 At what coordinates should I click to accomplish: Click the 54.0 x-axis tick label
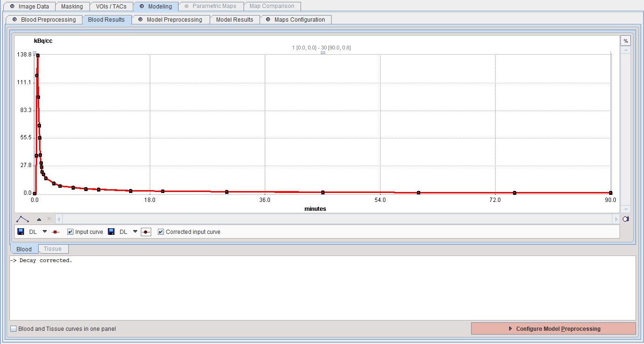click(380, 200)
